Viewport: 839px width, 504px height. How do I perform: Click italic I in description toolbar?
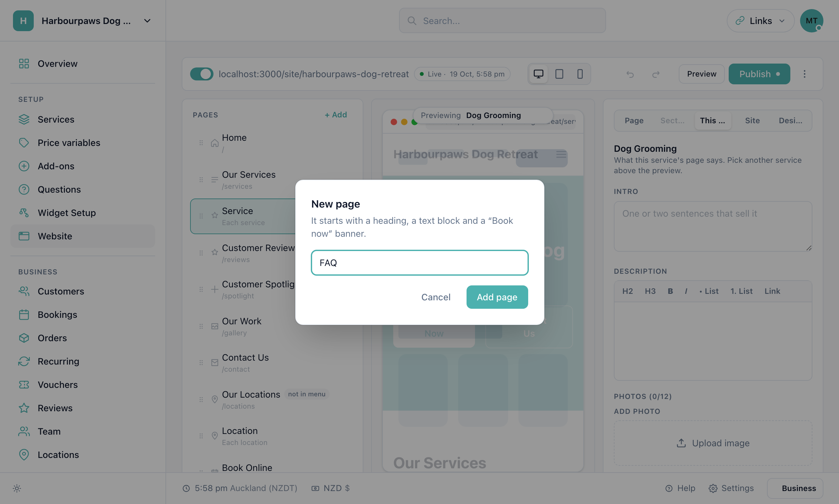(686, 291)
